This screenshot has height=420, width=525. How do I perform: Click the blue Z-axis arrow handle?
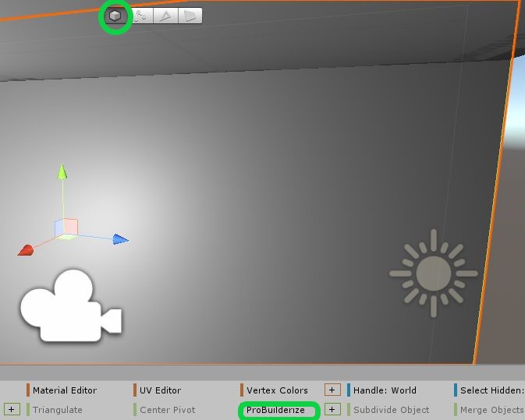point(119,239)
